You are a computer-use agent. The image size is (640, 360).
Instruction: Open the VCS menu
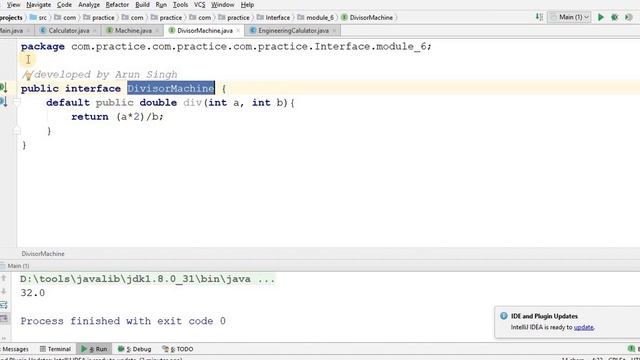pyautogui.click(x=200, y=5)
